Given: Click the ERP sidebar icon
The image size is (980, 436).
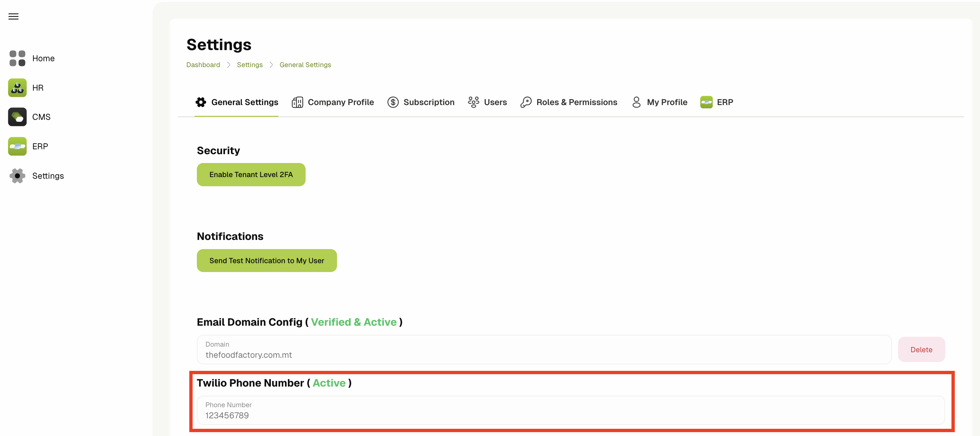Looking at the screenshot, I should coord(17,146).
